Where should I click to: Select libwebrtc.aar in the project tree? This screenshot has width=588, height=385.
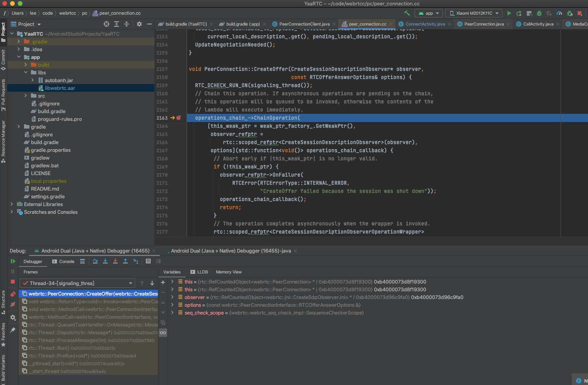pos(81,88)
